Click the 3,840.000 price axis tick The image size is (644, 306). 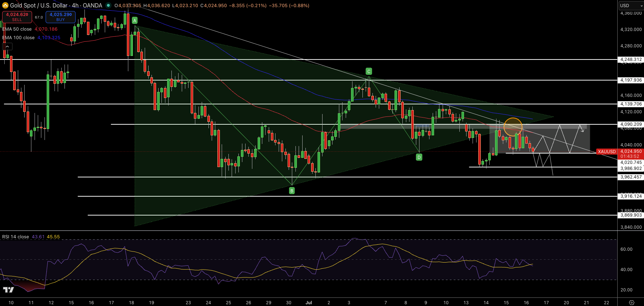tap(631, 227)
